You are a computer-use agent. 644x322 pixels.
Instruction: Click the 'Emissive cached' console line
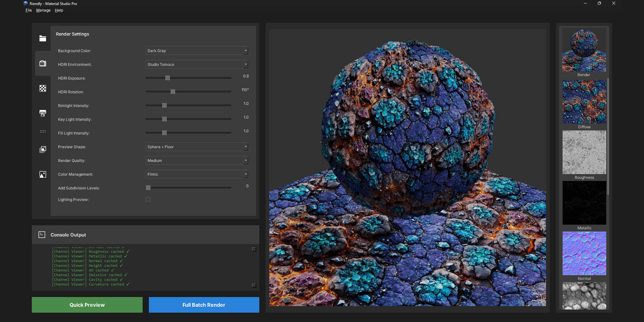(89, 275)
